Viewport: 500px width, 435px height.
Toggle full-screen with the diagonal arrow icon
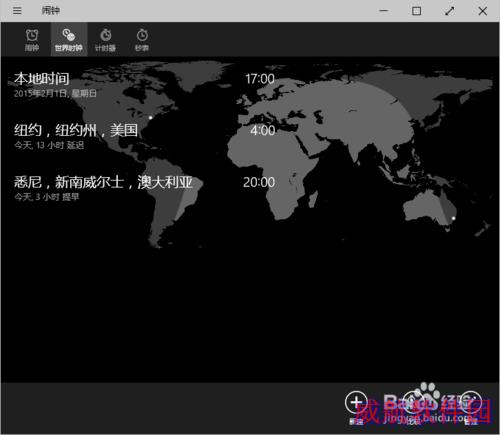coord(449,11)
